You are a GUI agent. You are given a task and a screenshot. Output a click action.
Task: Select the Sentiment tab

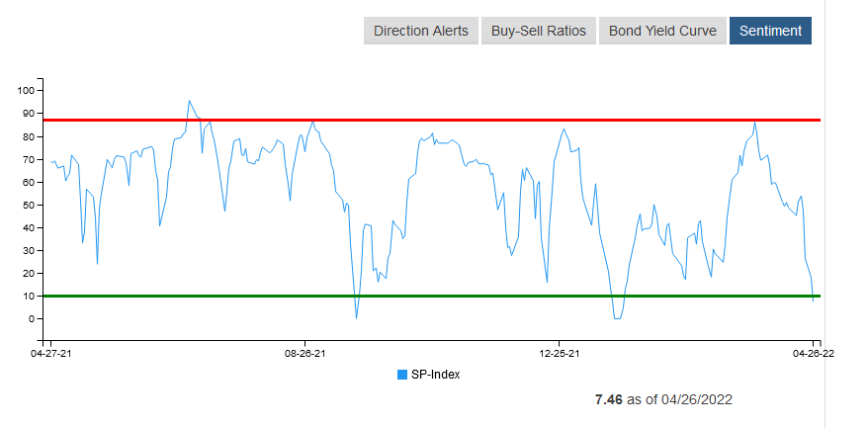click(770, 31)
